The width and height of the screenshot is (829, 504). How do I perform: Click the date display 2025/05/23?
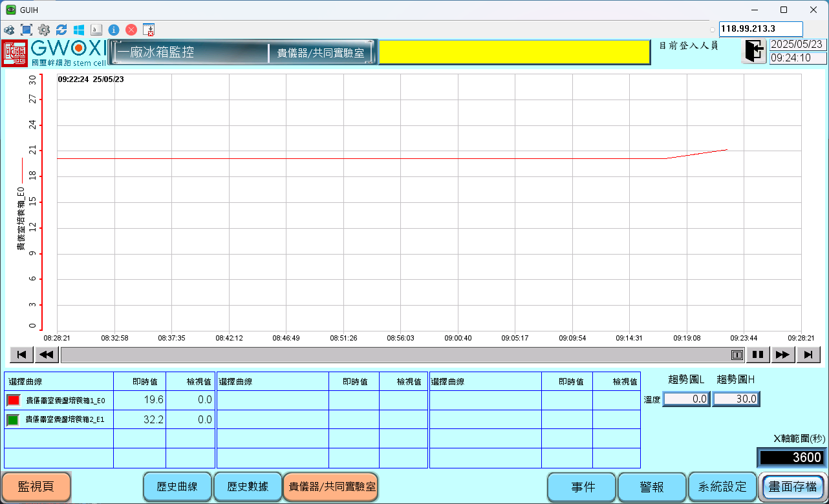798,45
